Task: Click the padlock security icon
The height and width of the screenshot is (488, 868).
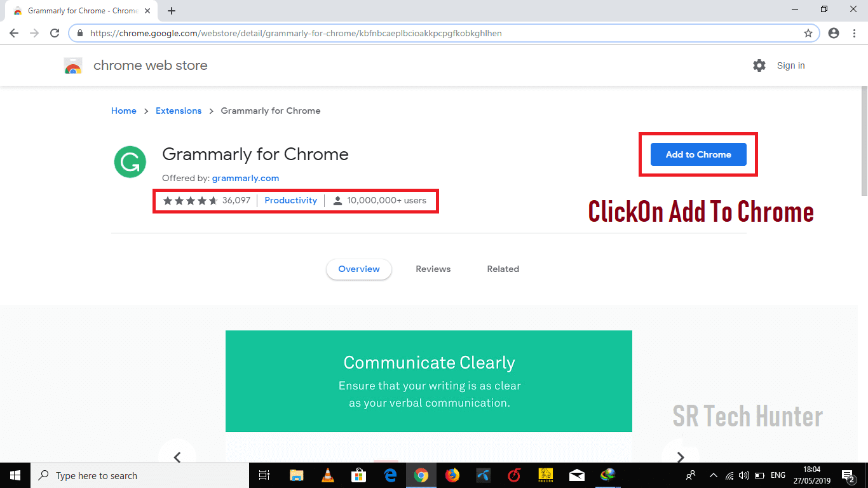Action: 80,32
